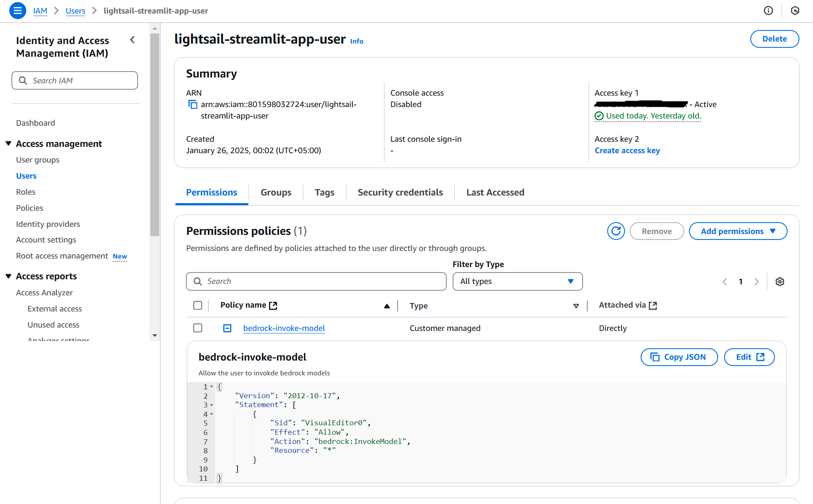Open table preferences gear icon
The image size is (813, 504).
pos(780,281)
